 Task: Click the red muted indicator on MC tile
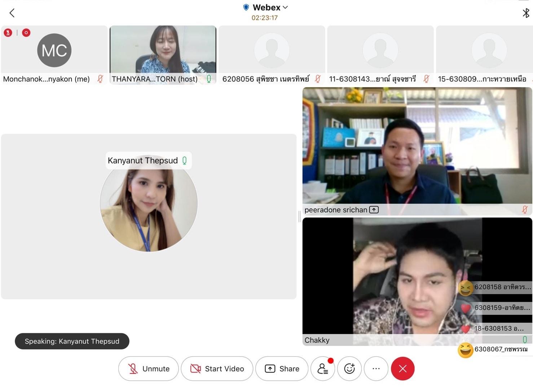click(8, 33)
